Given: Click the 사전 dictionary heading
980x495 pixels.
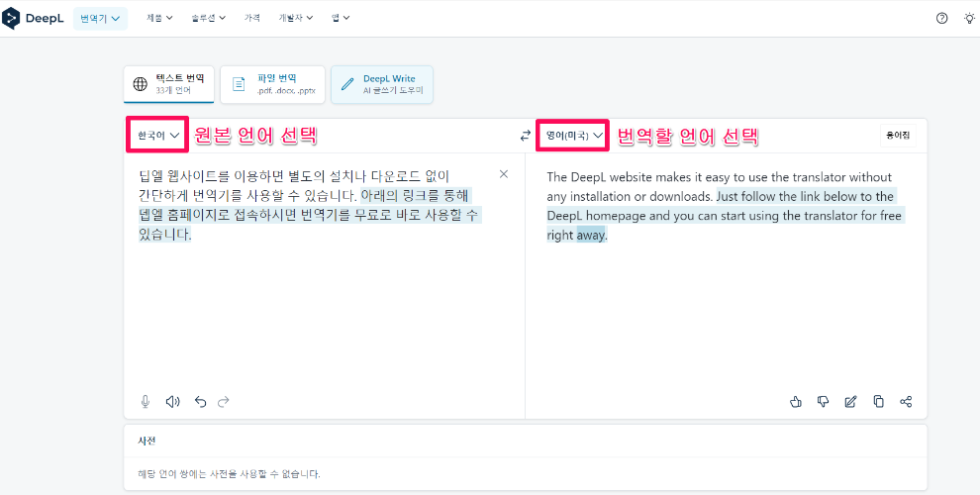Looking at the screenshot, I should point(147,441).
